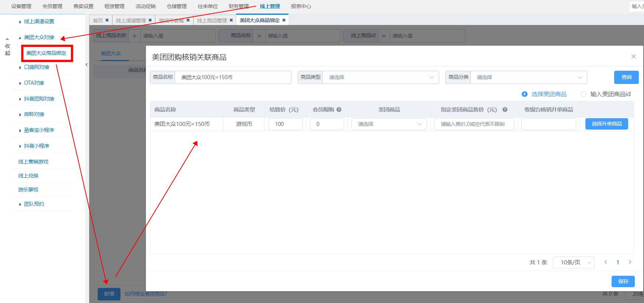Select page number 1 in pagination
Screen dimensions: 644x303
618,263
